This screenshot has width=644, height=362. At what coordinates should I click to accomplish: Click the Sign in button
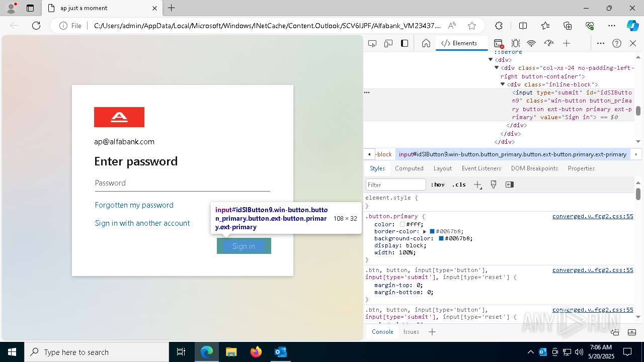pyautogui.click(x=244, y=246)
